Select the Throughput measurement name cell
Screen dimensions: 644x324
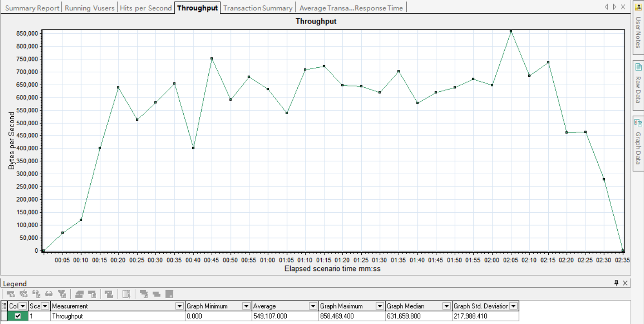click(118, 316)
